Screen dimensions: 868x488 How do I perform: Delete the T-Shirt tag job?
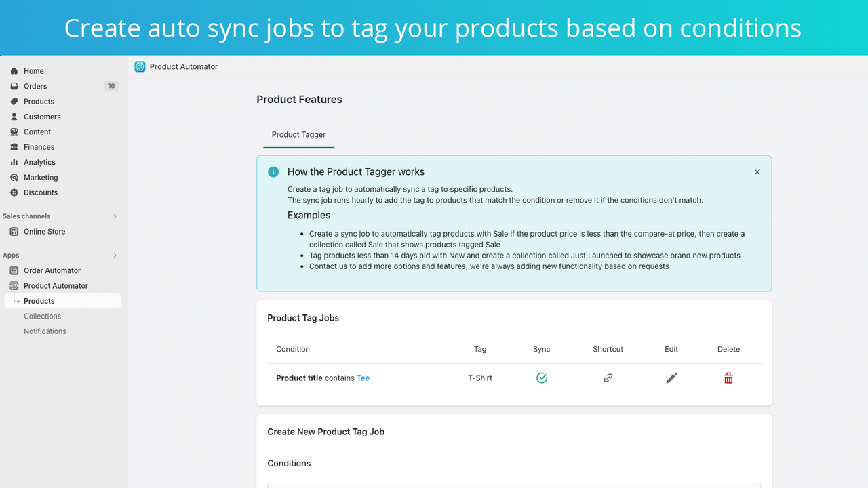click(728, 378)
